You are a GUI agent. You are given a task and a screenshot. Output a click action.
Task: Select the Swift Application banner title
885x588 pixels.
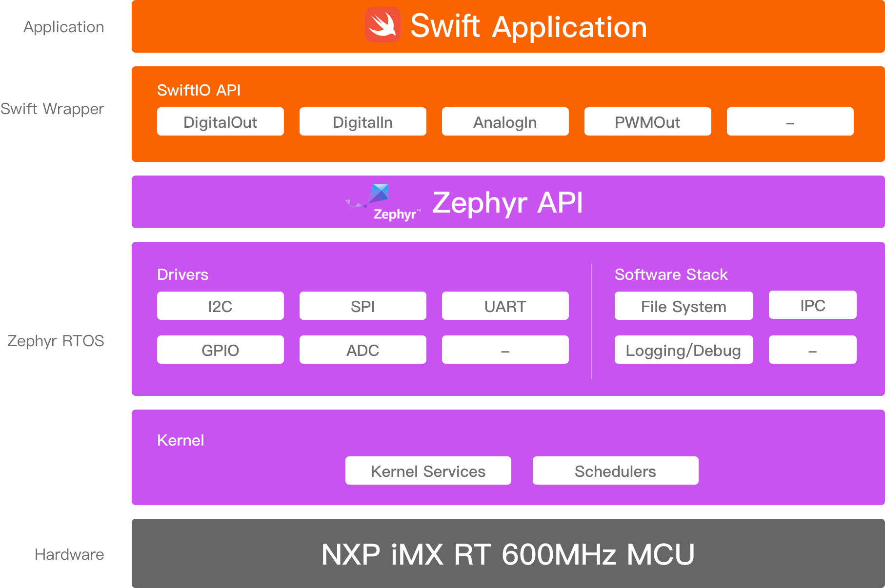point(529,26)
